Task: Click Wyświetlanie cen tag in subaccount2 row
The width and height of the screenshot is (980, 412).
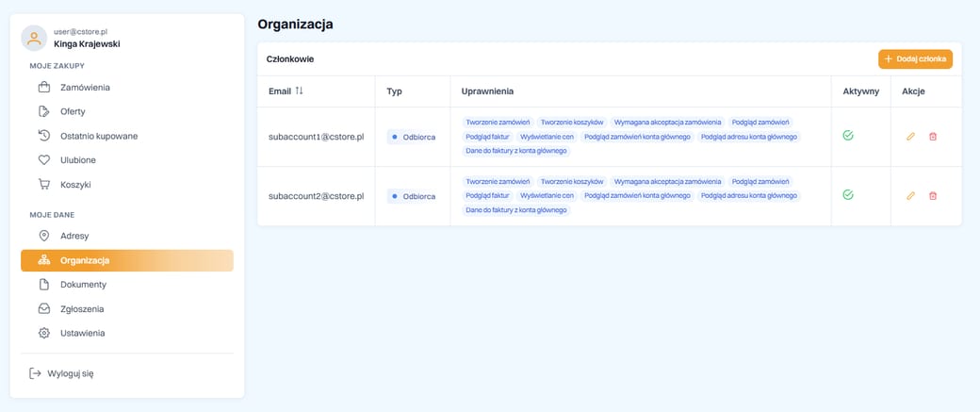Action: pyautogui.click(x=547, y=196)
